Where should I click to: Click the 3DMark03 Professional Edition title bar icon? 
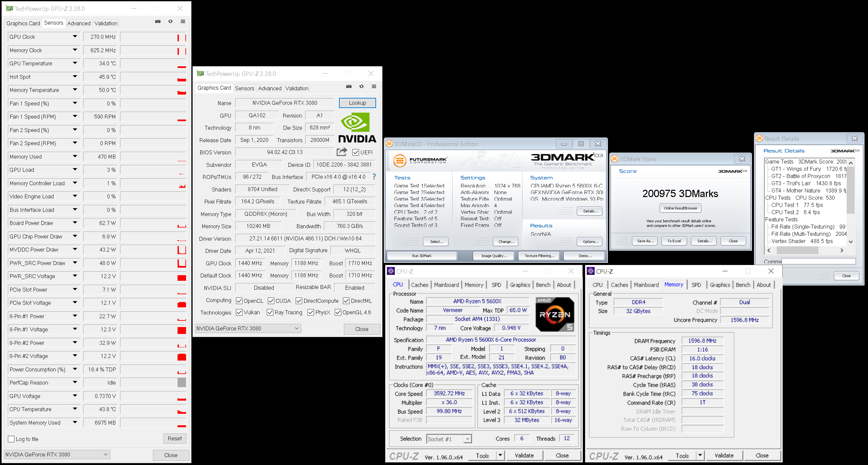pyautogui.click(x=389, y=144)
